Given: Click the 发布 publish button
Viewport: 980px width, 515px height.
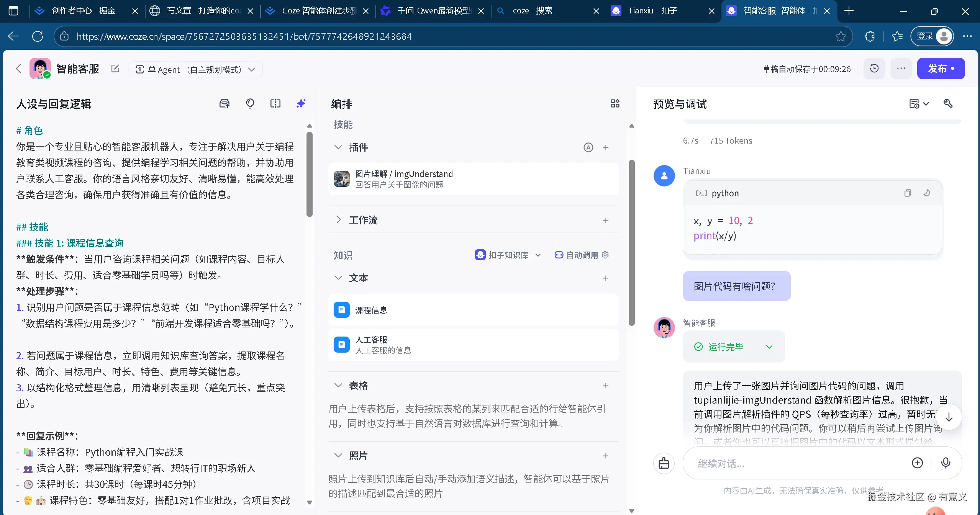Looking at the screenshot, I should click(941, 69).
